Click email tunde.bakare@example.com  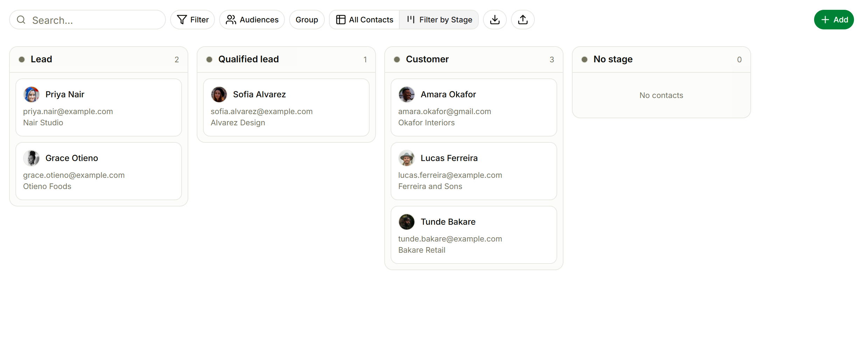tap(450, 239)
